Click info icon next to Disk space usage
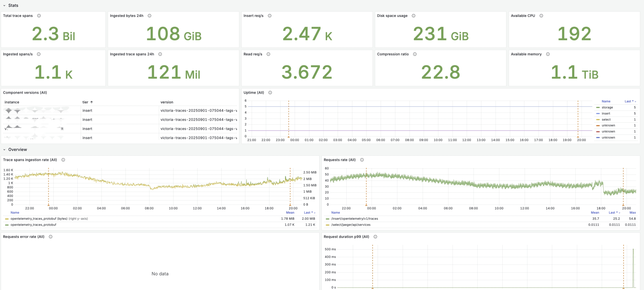Screen dimensions: 644x290 413,16
